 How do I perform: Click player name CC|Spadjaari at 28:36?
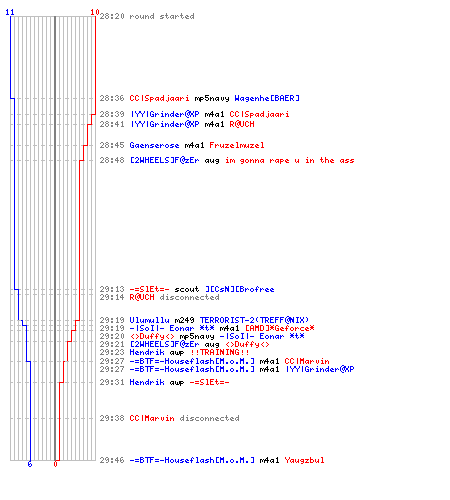159,98
